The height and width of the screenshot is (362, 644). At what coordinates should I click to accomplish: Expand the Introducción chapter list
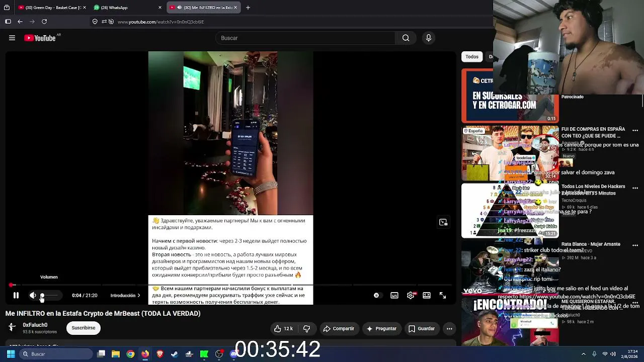click(125, 296)
